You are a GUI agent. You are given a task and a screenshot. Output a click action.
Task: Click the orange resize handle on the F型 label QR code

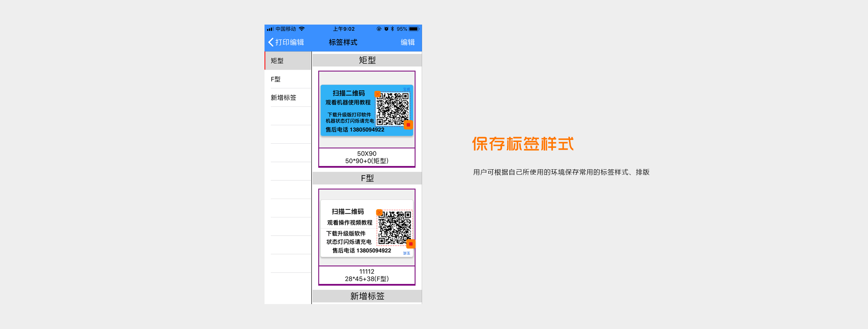coord(411,244)
